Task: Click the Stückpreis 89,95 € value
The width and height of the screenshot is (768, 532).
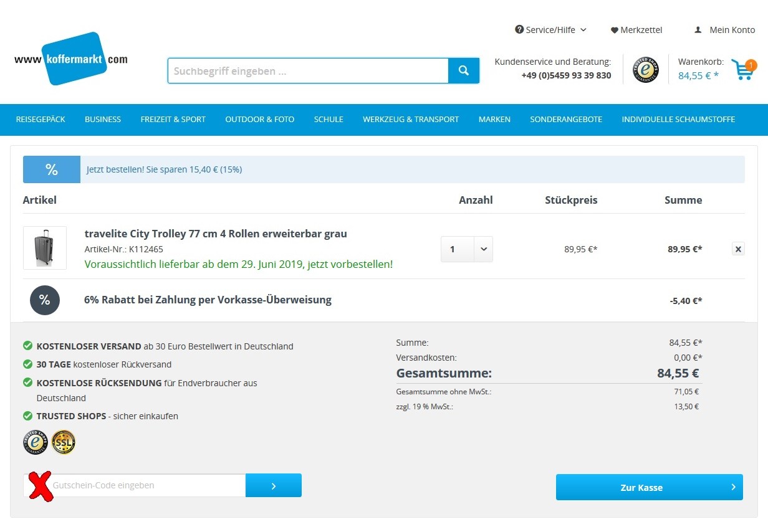Action: (581, 249)
